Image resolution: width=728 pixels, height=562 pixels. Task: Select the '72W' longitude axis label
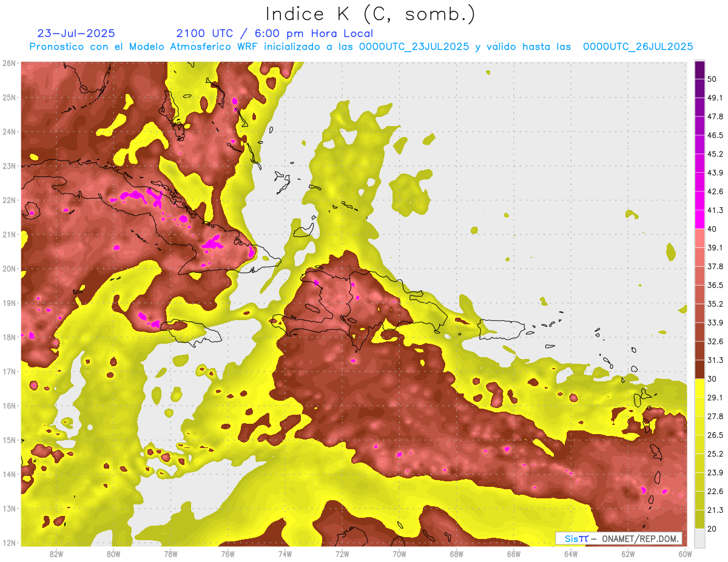[342, 554]
